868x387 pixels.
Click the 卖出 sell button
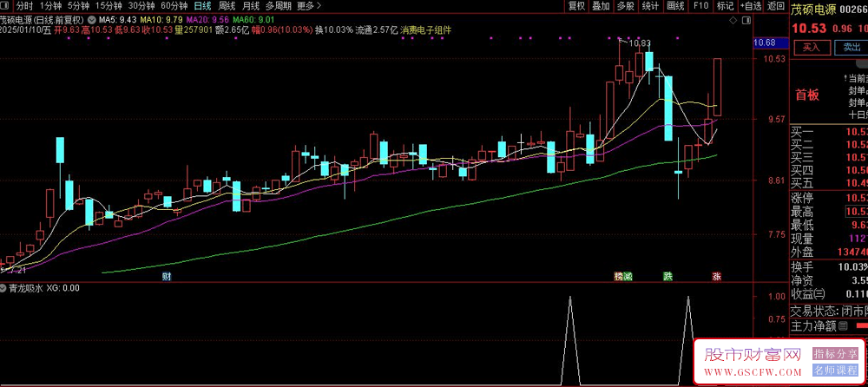click(852, 48)
